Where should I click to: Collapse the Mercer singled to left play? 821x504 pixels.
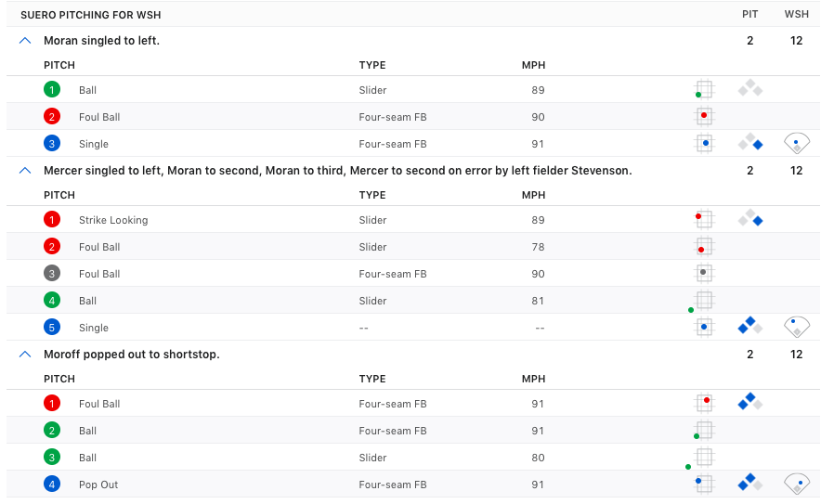pos(25,170)
